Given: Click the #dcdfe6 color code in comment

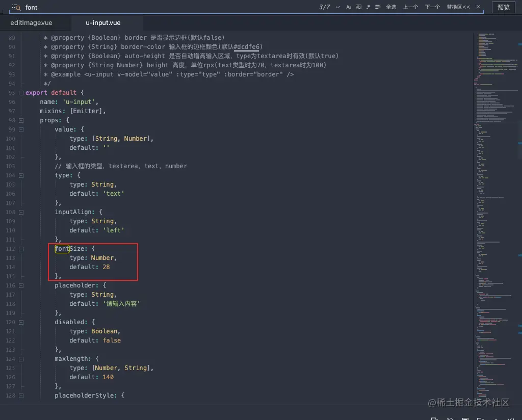Looking at the screenshot, I should click(x=246, y=47).
